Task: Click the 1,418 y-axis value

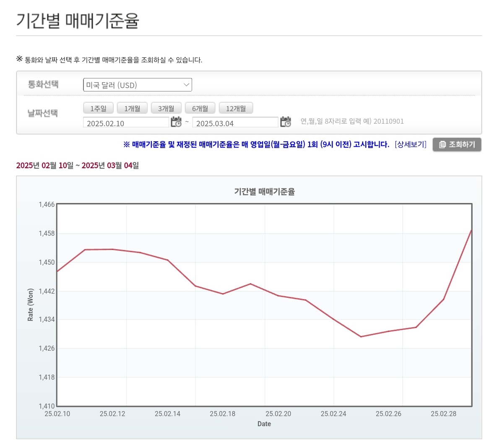Action: (x=47, y=377)
